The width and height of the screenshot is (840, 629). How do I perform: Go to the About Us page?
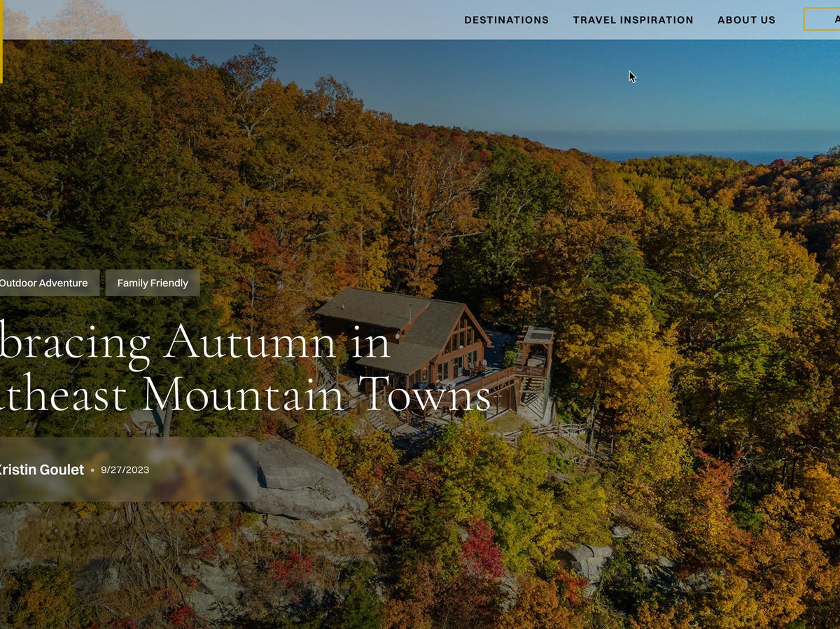click(746, 20)
